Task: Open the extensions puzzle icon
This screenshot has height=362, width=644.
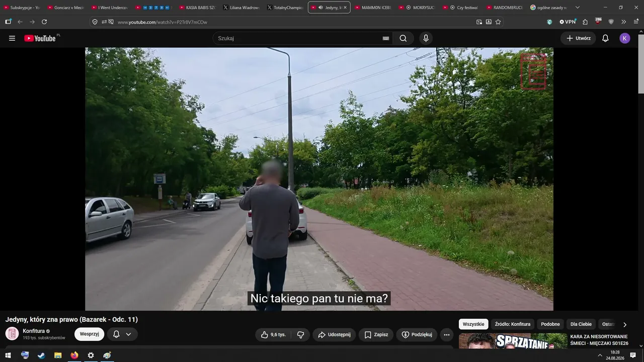Action: [585, 22]
